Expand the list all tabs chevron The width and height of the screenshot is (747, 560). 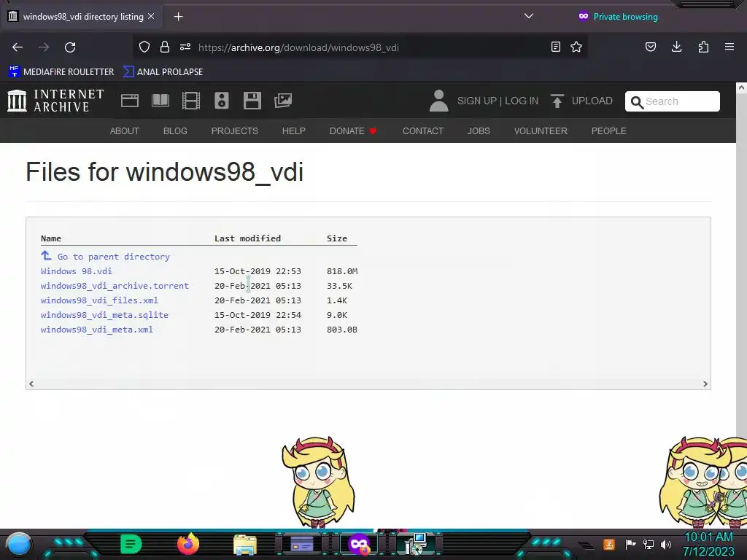528,16
